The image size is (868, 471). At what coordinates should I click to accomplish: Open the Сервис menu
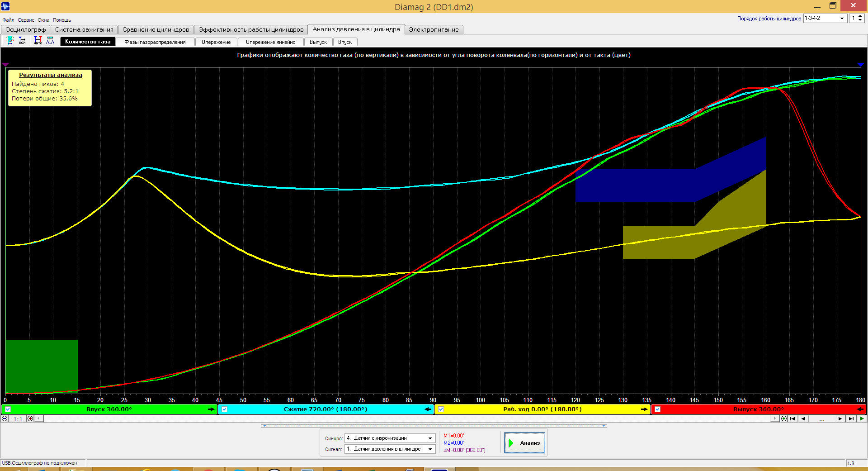26,20
